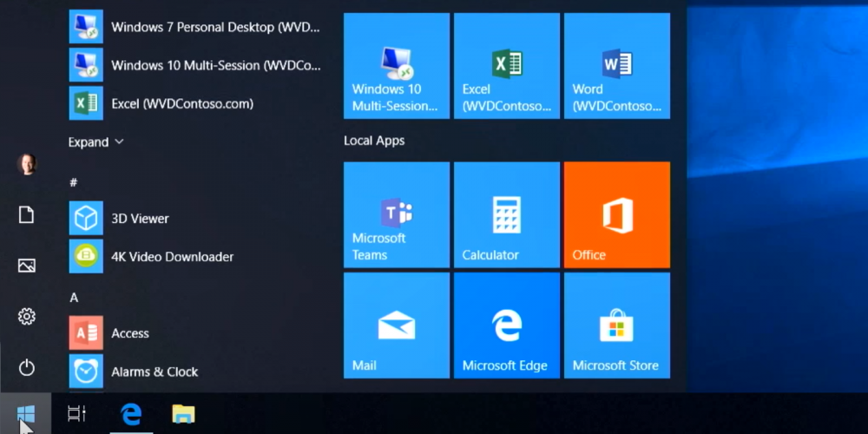The height and width of the screenshot is (434, 868).
Task: Open the Word (WVDContoso) tile
Action: pyautogui.click(x=616, y=66)
